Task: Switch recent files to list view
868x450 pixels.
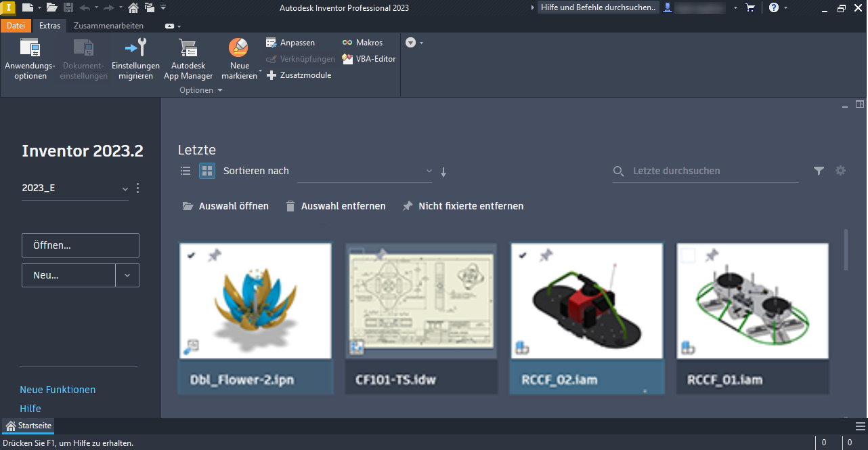Action: point(185,171)
